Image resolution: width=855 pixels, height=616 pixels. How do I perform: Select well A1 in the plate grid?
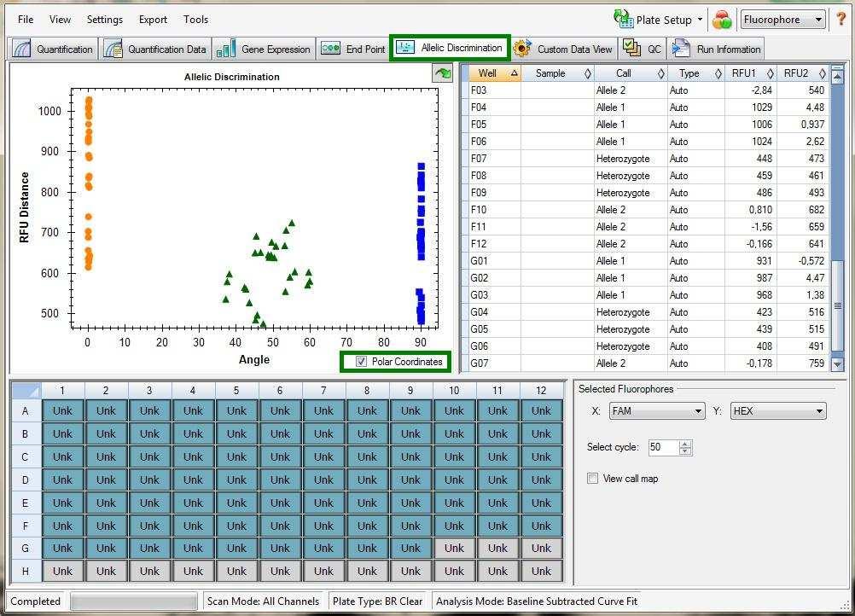coord(62,411)
